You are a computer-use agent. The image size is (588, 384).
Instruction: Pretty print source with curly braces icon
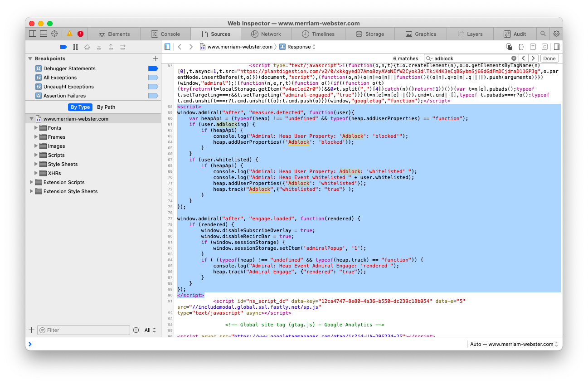pos(521,47)
